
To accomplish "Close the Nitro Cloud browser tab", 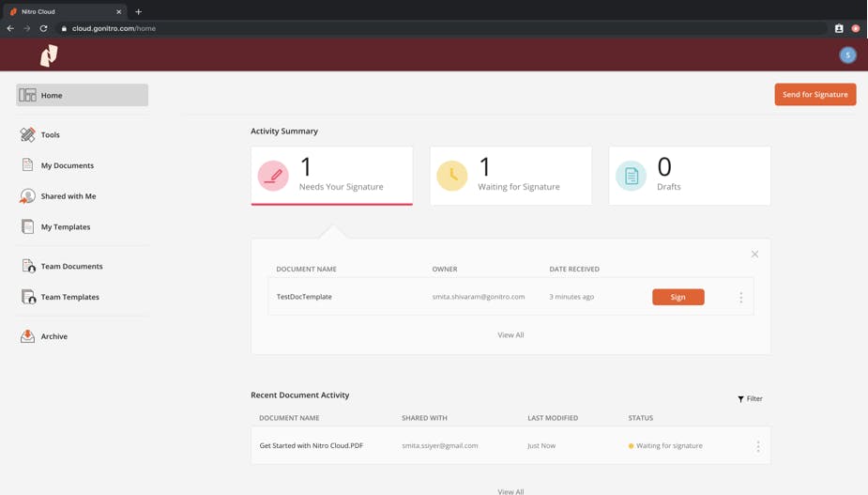I will (x=118, y=11).
